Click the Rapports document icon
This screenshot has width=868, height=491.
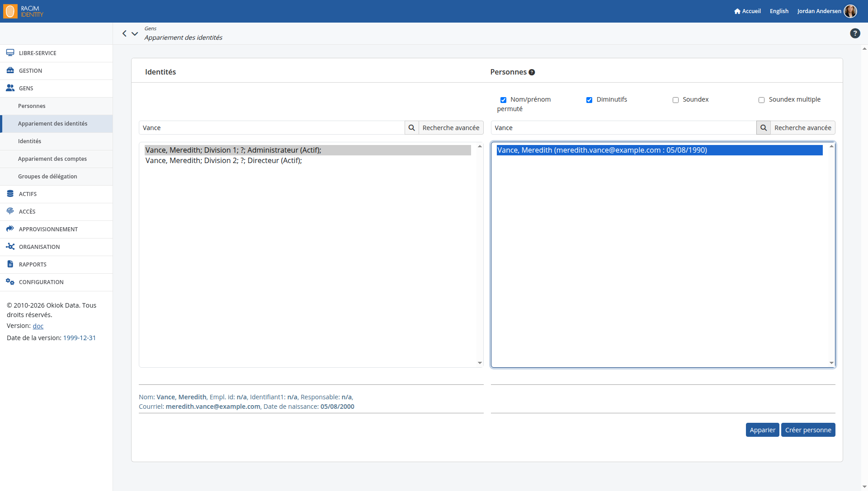10,264
